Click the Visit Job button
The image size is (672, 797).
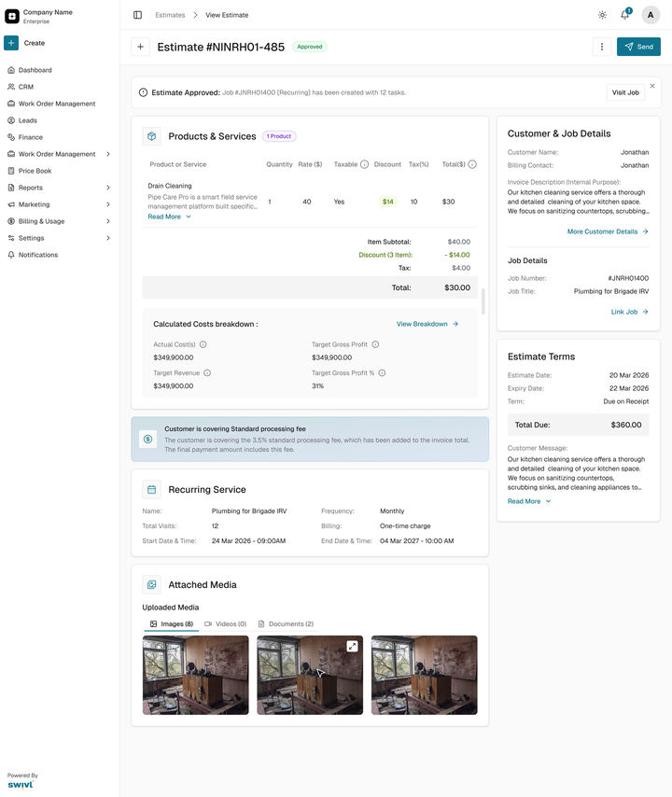pyautogui.click(x=625, y=92)
